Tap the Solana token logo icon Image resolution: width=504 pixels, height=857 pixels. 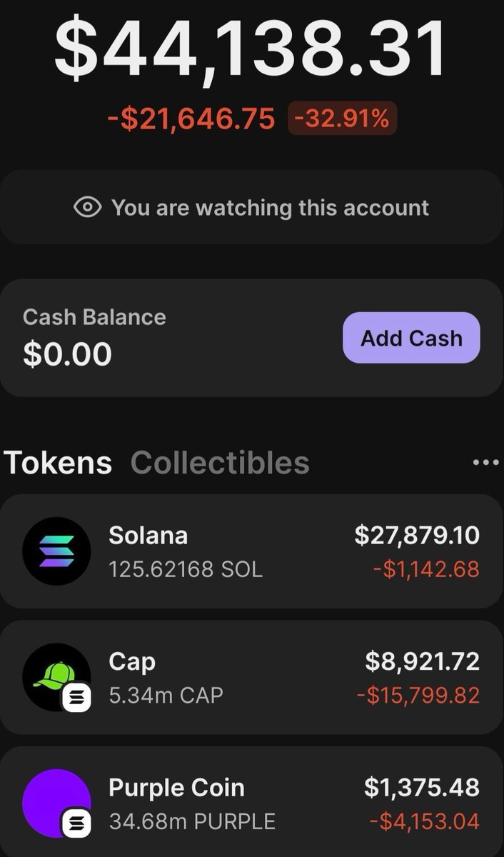point(56,551)
